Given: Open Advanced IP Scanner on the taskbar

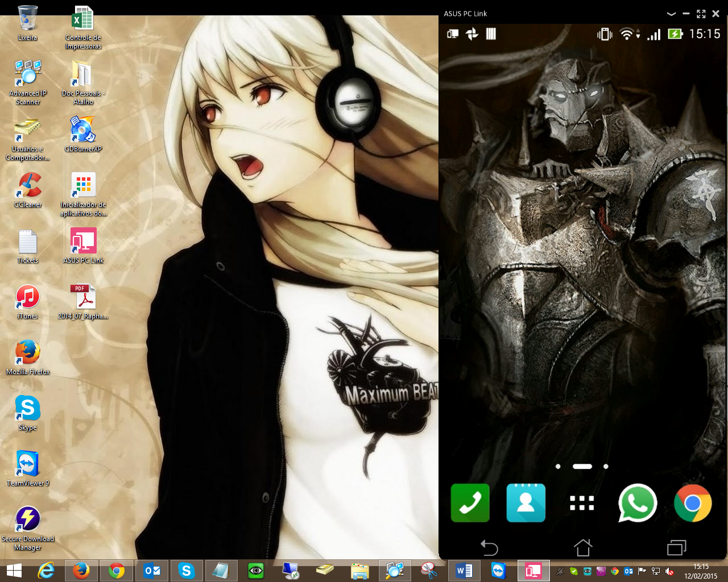Looking at the screenshot, I should (394, 571).
